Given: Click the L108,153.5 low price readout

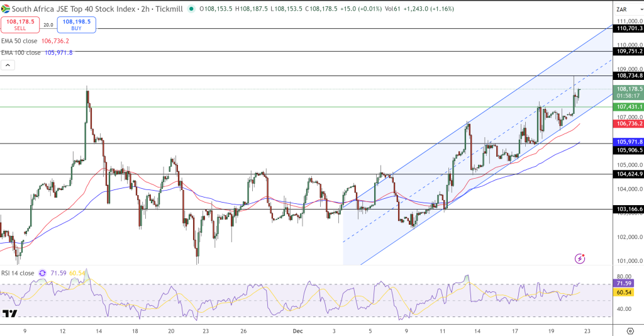Looking at the screenshot, I should [286, 9].
